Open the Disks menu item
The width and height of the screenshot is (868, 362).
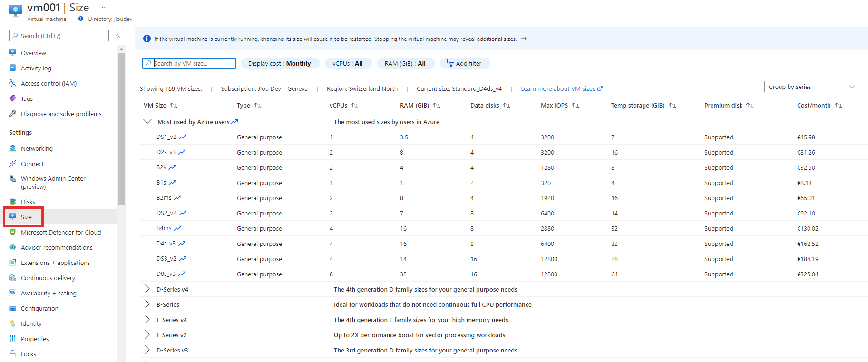point(59,202)
